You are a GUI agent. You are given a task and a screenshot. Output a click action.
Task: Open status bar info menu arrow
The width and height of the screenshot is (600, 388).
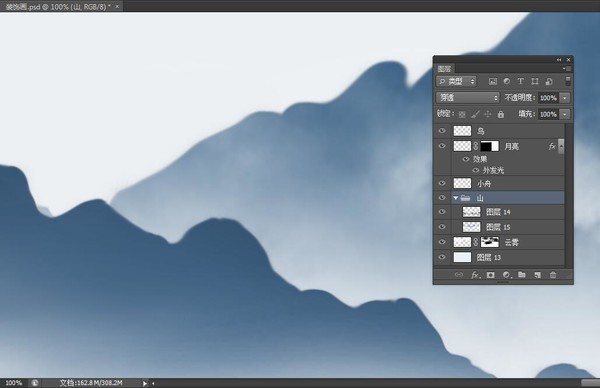145,383
